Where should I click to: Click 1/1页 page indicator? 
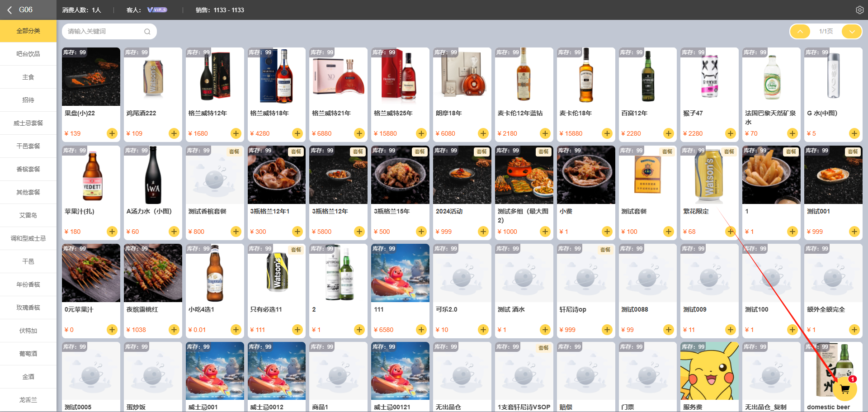826,31
